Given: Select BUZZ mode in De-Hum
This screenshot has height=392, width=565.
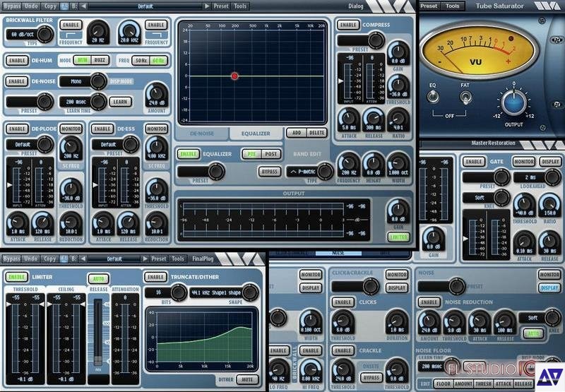Looking at the screenshot, I should click(100, 60).
